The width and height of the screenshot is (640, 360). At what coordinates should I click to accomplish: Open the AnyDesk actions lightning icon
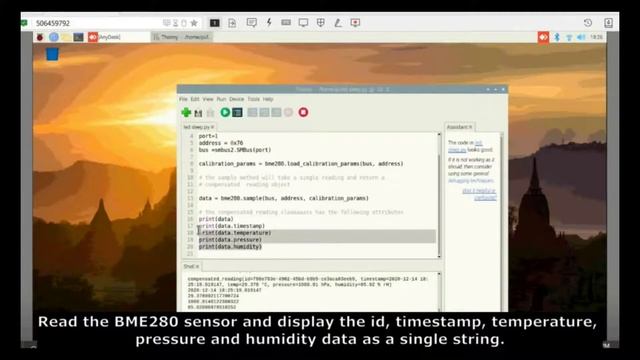click(x=269, y=23)
